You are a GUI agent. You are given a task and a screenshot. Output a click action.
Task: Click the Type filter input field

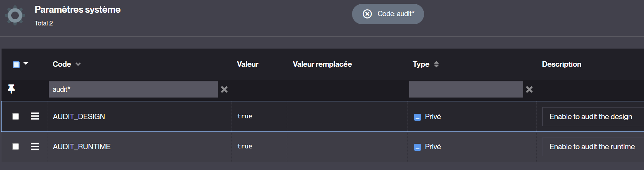click(x=466, y=89)
